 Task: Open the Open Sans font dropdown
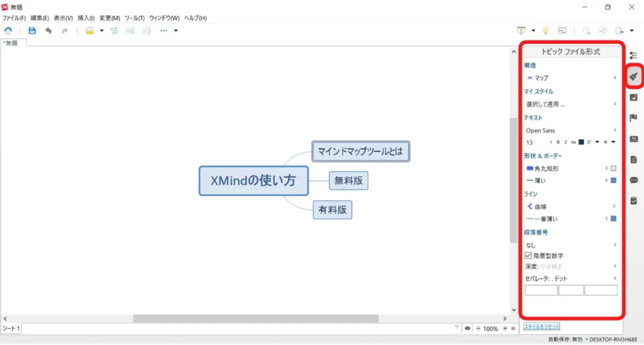571,131
